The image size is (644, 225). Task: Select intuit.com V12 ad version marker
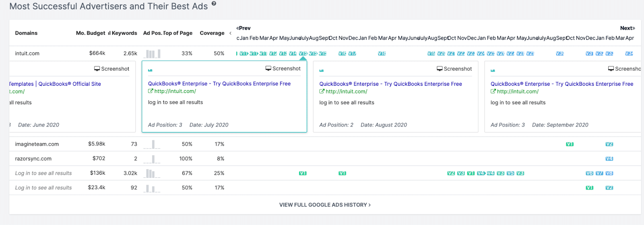pyautogui.click(x=273, y=54)
